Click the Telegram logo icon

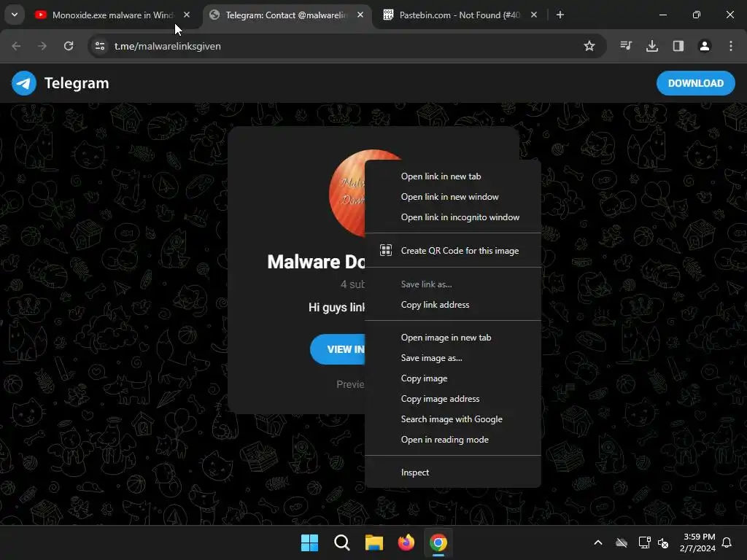(x=24, y=83)
